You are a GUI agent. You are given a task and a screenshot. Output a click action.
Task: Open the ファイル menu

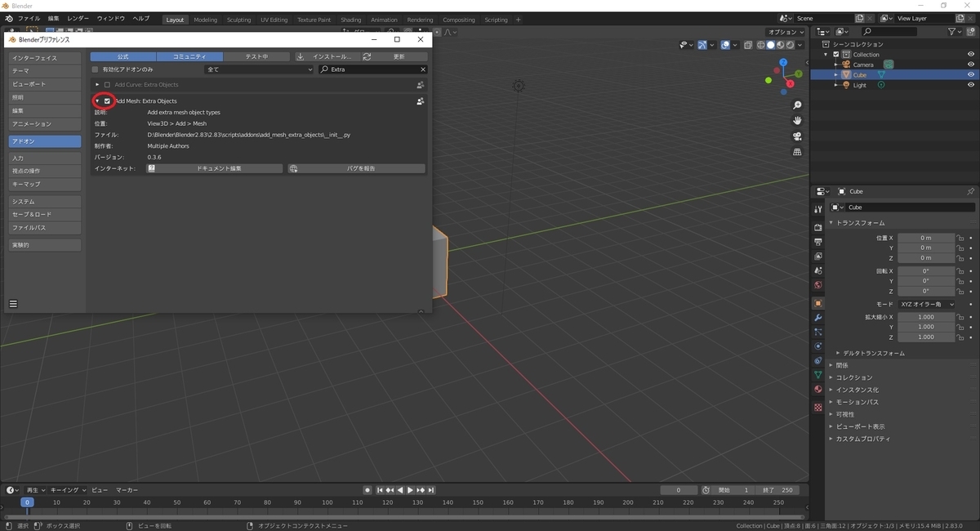(x=29, y=18)
